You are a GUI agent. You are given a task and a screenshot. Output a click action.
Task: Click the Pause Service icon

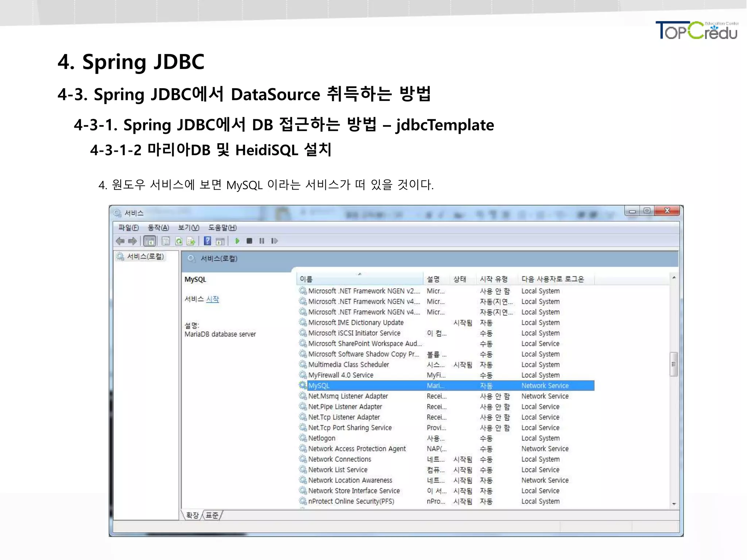click(x=262, y=241)
